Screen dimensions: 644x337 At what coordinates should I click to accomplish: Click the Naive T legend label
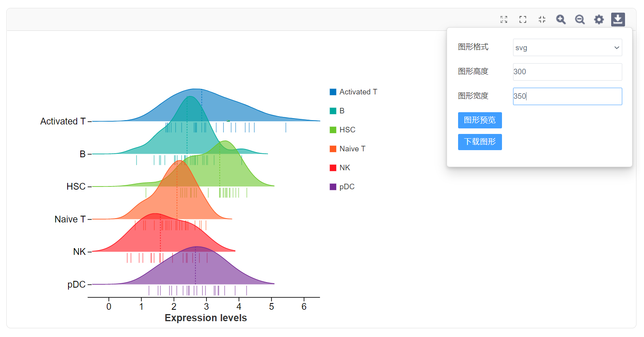click(352, 149)
